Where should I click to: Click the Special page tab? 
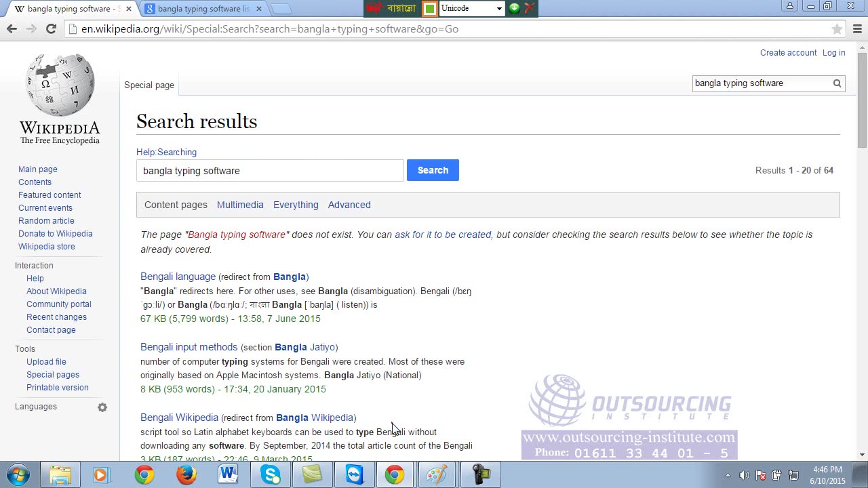coord(149,85)
